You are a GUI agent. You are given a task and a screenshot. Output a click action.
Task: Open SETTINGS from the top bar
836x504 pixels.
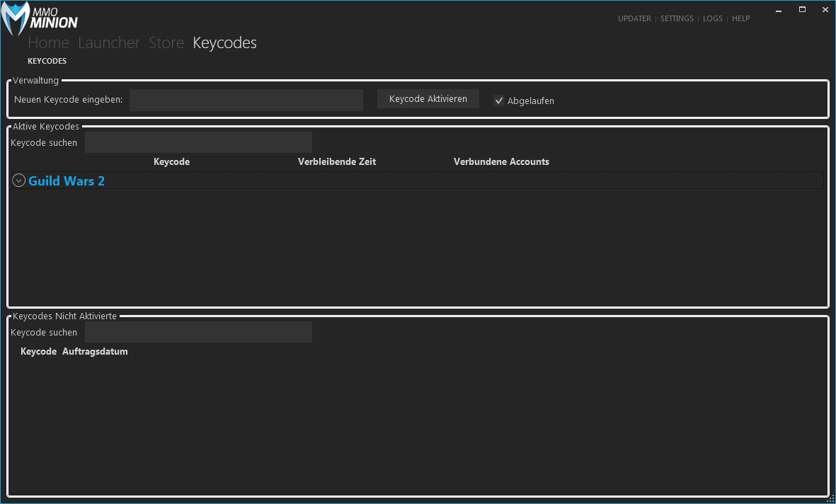pos(677,18)
